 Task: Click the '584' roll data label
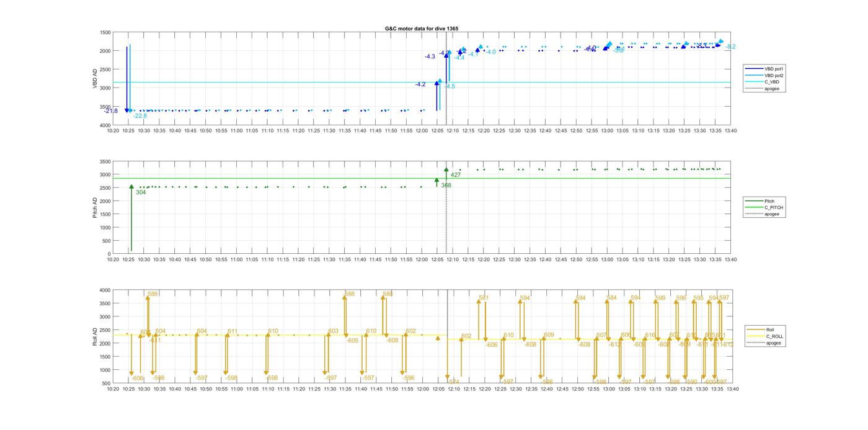[x=612, y=298]
